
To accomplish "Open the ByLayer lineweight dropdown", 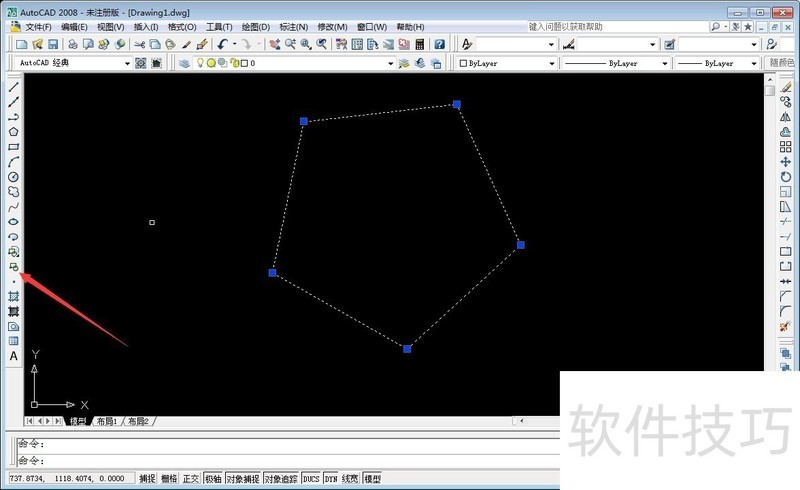I will (x=754, y=63).
